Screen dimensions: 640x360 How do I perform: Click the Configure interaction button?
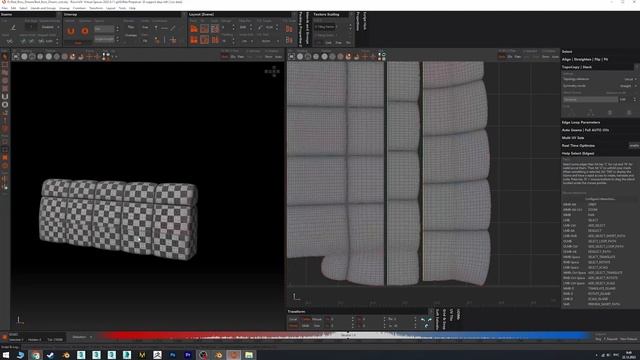tap(600, 199)
